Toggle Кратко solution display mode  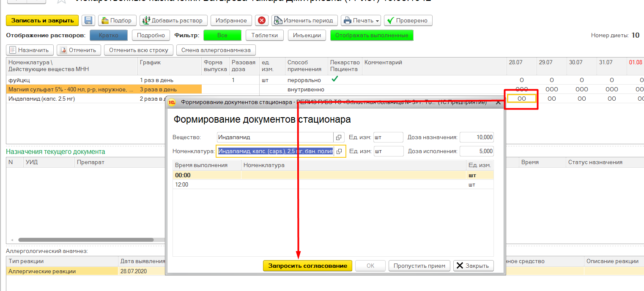109,36
